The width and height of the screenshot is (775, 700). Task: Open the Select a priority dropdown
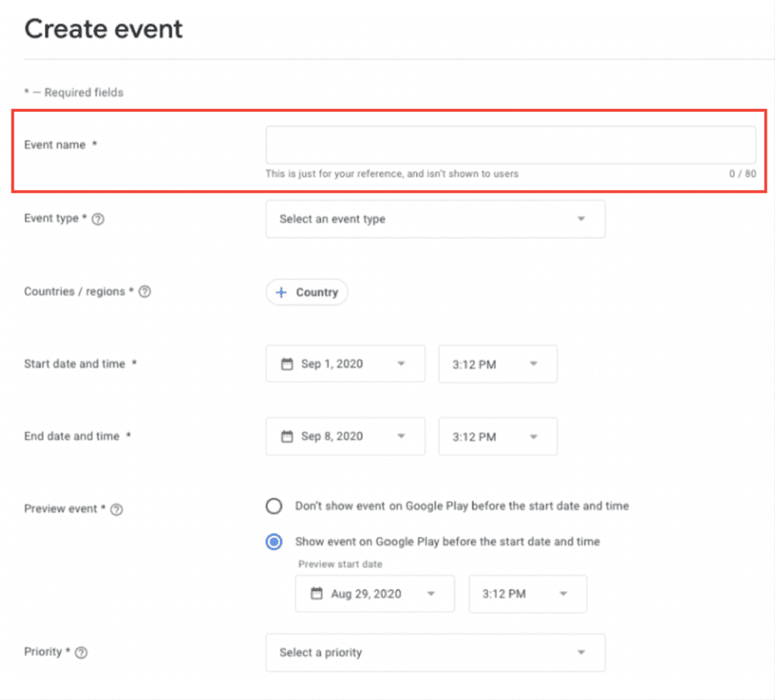[435, 652]
